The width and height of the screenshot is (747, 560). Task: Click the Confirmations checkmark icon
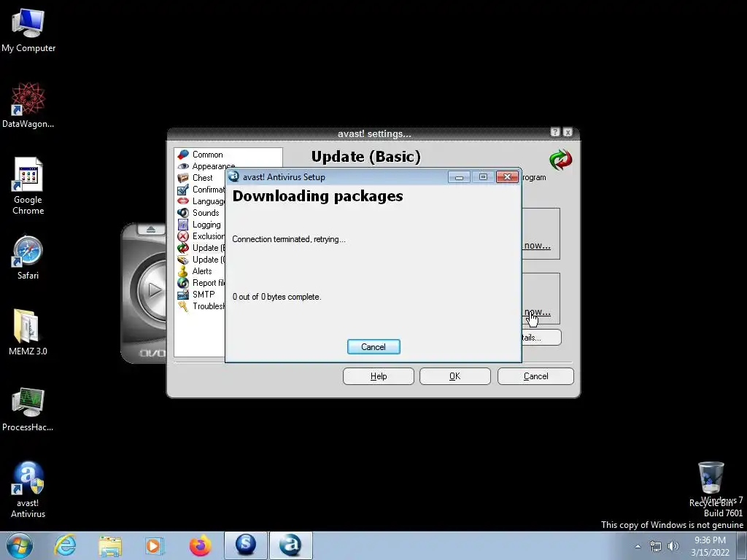pos(183,190)
